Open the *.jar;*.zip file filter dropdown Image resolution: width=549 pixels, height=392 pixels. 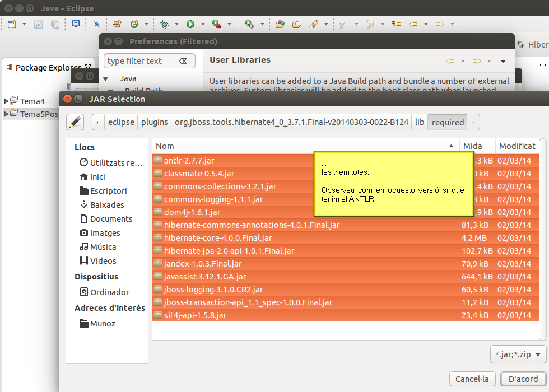click(518, 354)
